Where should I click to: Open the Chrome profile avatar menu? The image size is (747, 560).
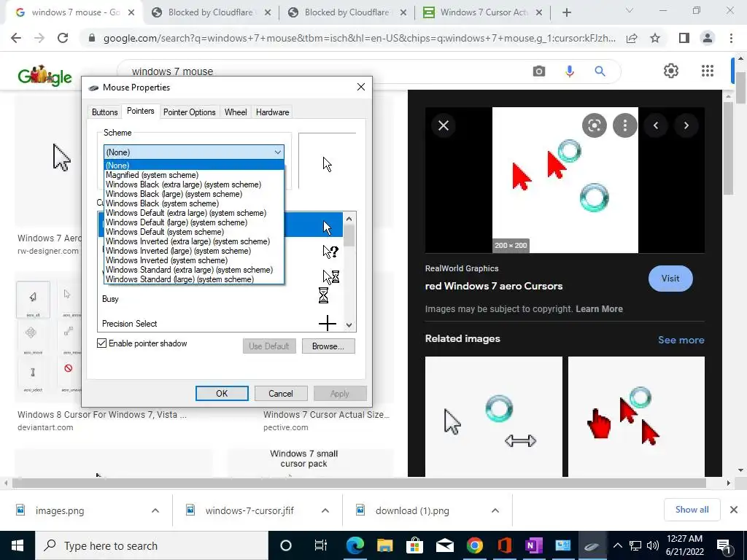708,38
